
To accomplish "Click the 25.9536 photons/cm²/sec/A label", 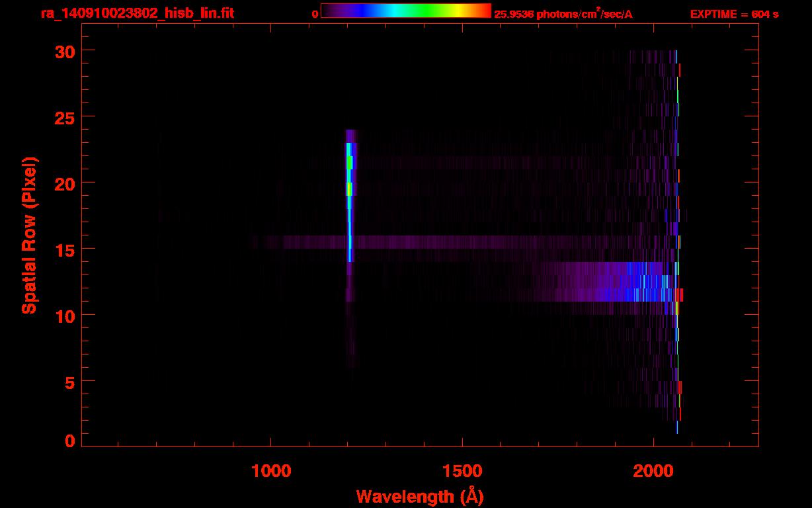I will pos(563,14).
